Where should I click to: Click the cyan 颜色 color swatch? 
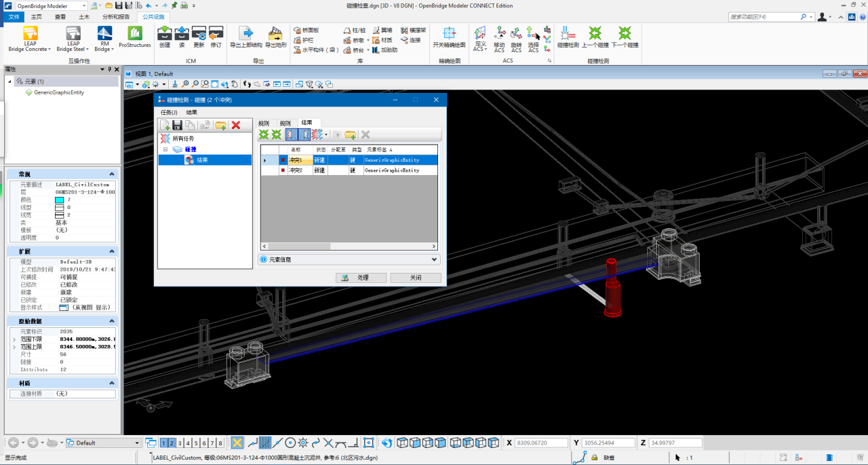60,200
